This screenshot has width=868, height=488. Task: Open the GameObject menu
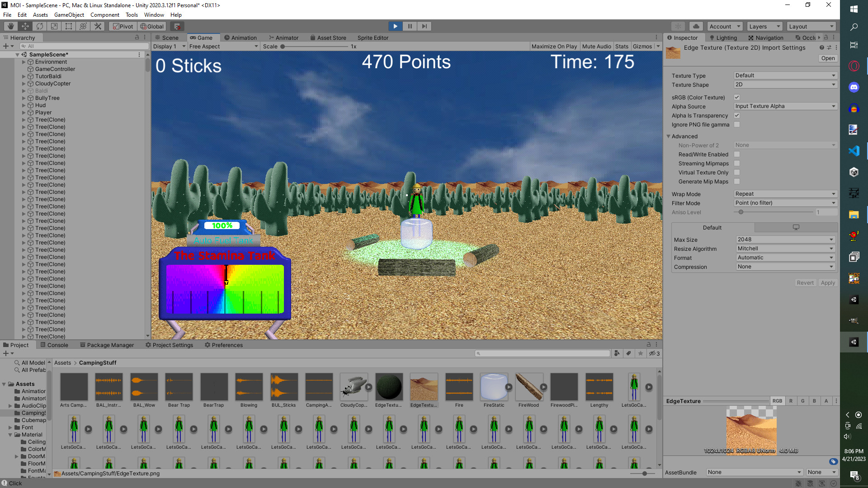tap(69, 15)
